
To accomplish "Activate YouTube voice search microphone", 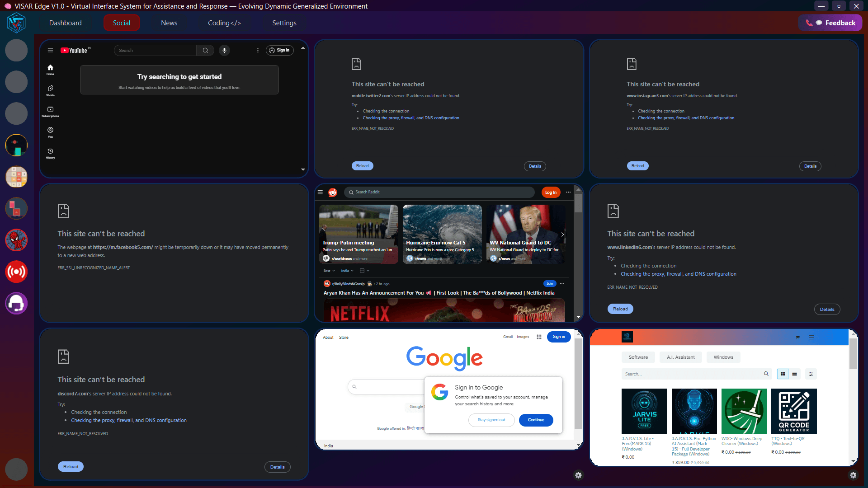I will point(224,50).
